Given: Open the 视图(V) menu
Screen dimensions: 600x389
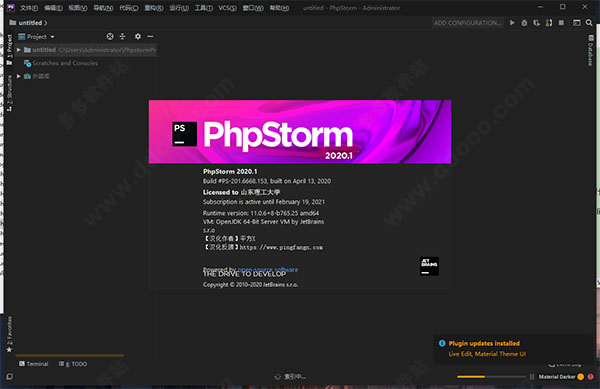Looking at the screenshot, I should point(78,8).
